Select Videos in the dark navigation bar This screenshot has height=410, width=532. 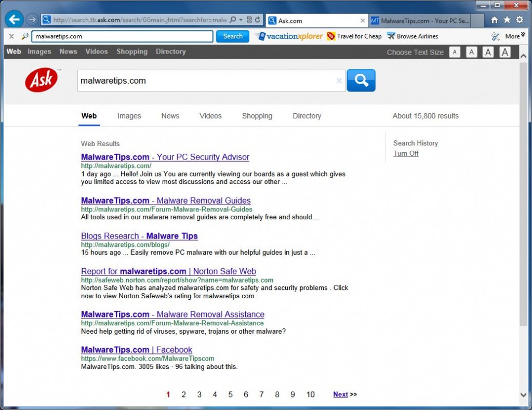click(96, 51)
